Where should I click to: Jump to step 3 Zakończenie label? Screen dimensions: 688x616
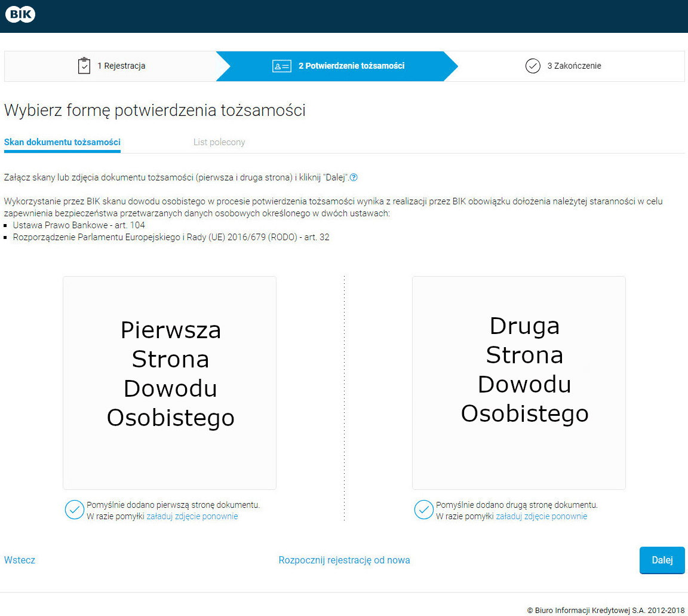[574, 66]
